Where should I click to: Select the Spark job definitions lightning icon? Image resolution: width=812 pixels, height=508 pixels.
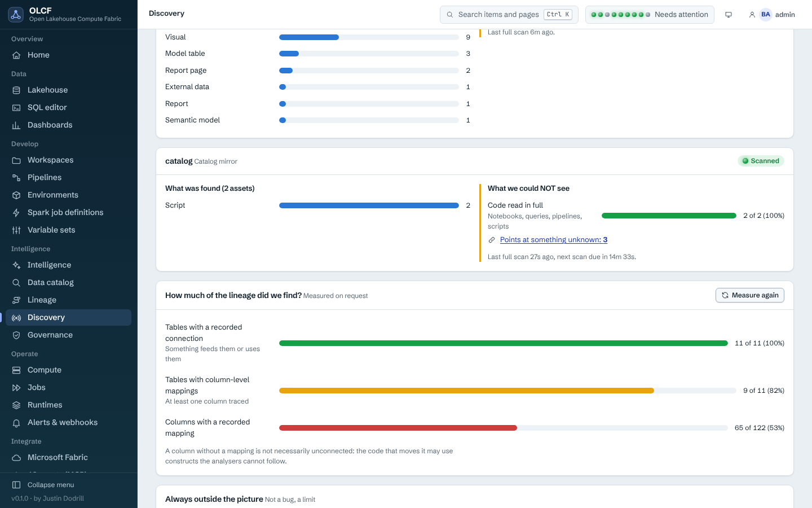point(16,213)
